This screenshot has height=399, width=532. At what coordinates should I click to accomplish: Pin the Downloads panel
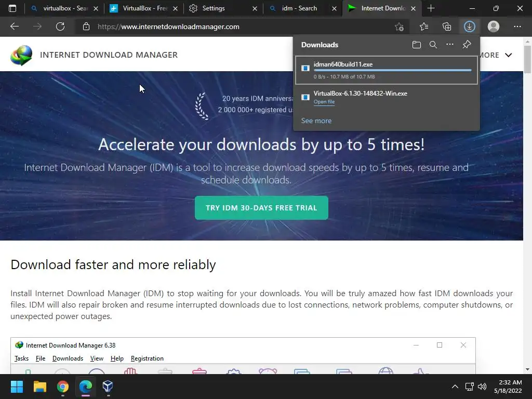click(x=467, y=45)
